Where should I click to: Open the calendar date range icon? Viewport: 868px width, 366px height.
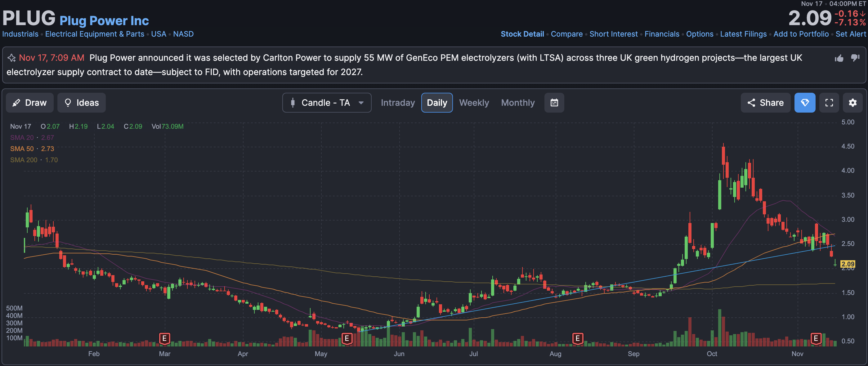click(x=554, y=103)
